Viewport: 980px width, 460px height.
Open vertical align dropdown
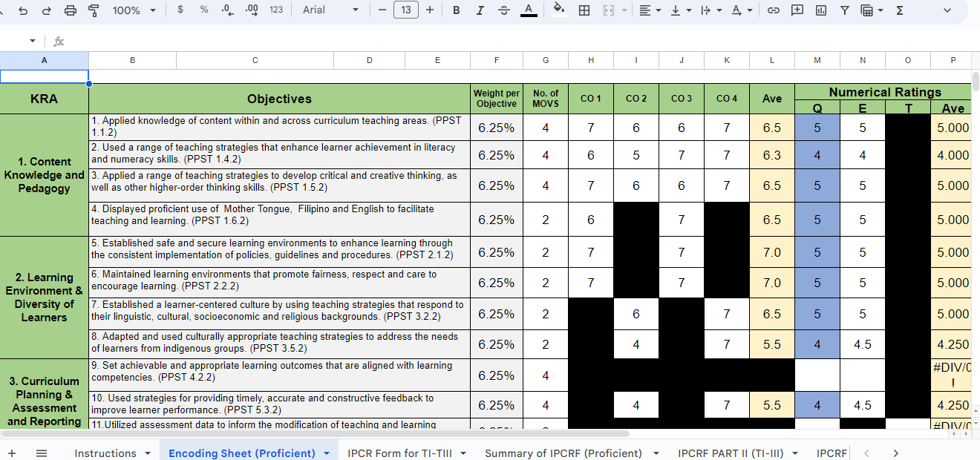[680, 10]
